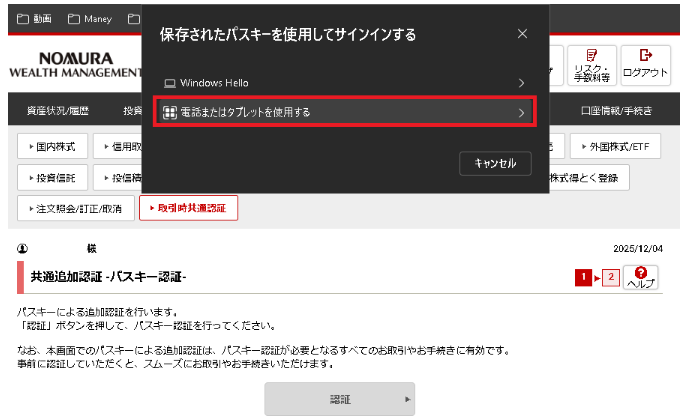Expand the Windows Hello chevron arrow
This screenshot has width=686, height=419.
point(521,83)
